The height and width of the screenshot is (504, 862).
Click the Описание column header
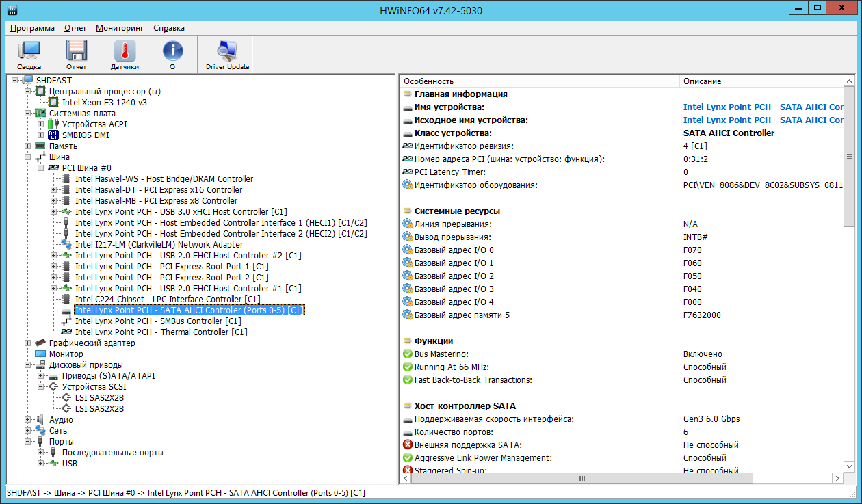pyautogui.click(x=761, y=81)
